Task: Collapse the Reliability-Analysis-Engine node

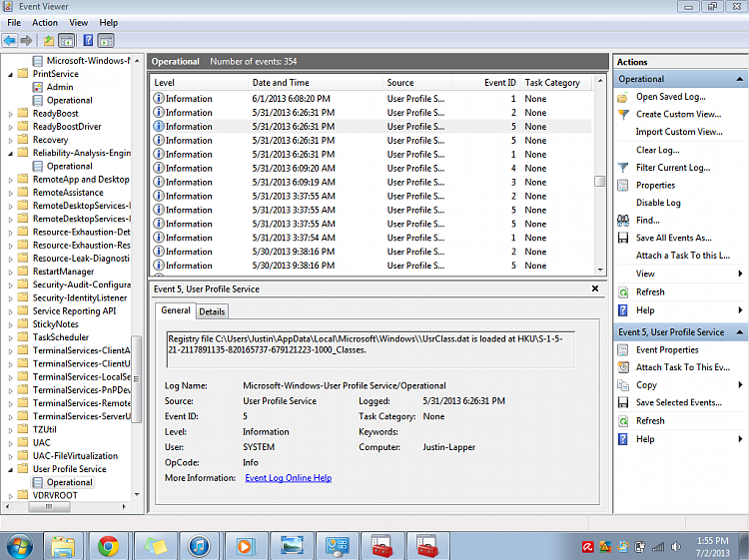Action: coord(11,154)
